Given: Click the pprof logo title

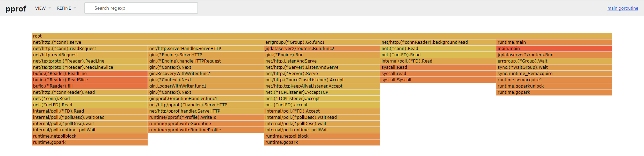Looking at the screenshot, I should tap(16, 9).
